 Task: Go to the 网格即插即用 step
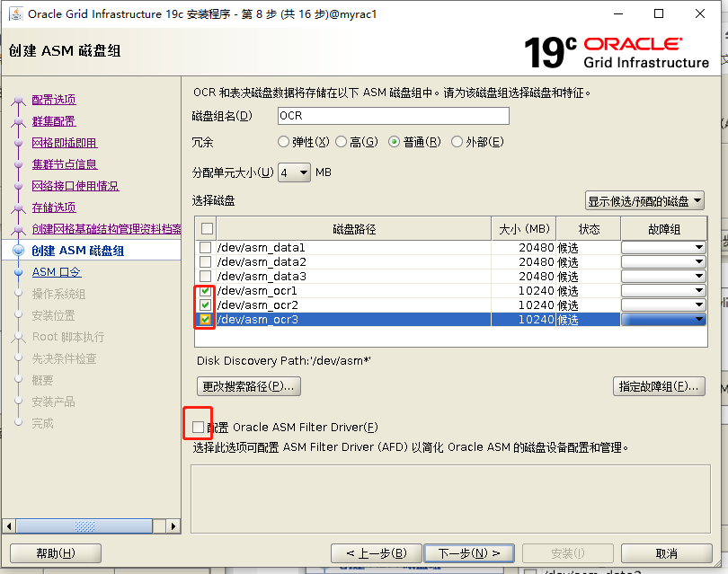(65, 143)
